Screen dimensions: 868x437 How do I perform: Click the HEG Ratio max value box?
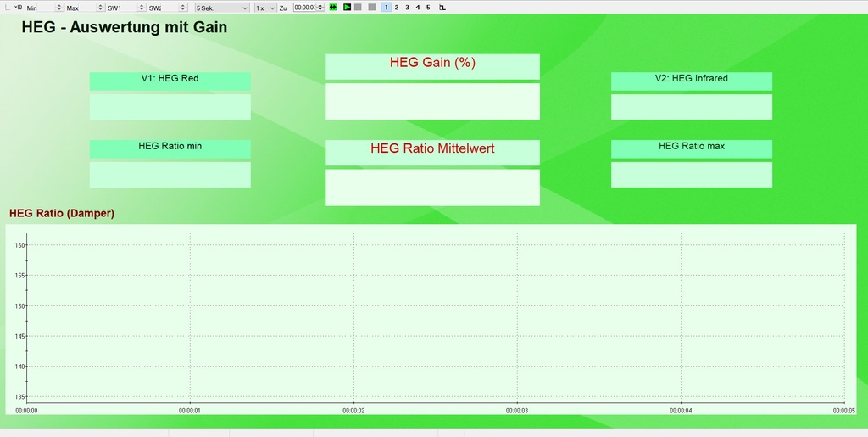pos(692,175)
